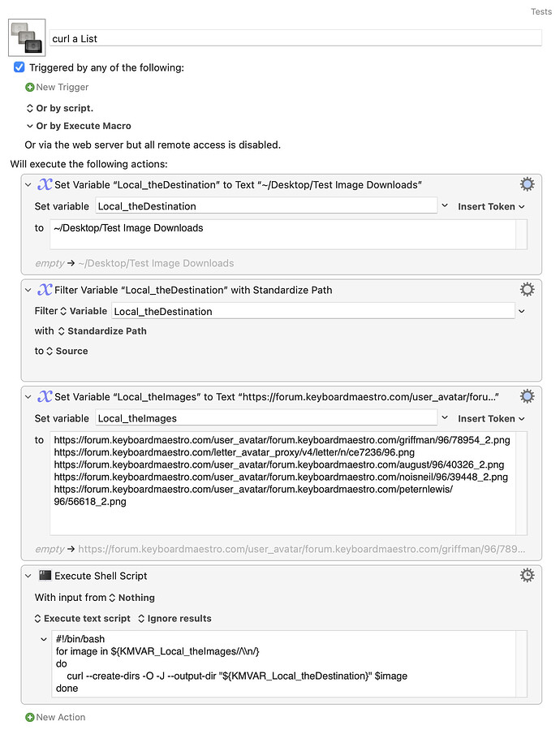The height and width of the screenshot is (730, 560).
Task: Click the variable X icon on the Filter Variable action
Action: click(45, 288)
